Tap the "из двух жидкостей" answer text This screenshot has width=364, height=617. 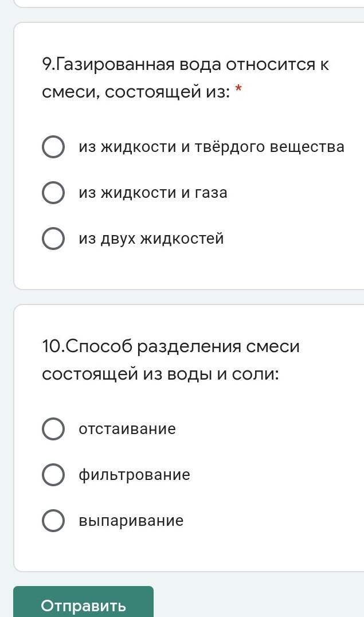[151, 239]
